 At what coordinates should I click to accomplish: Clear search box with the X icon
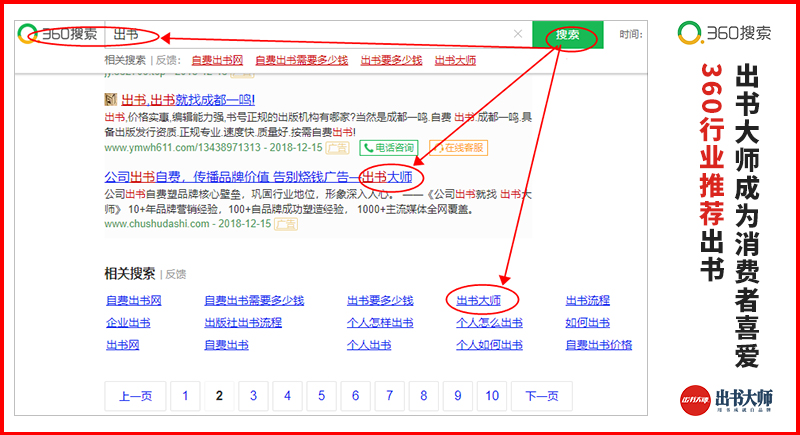click(x=517, y=35)
